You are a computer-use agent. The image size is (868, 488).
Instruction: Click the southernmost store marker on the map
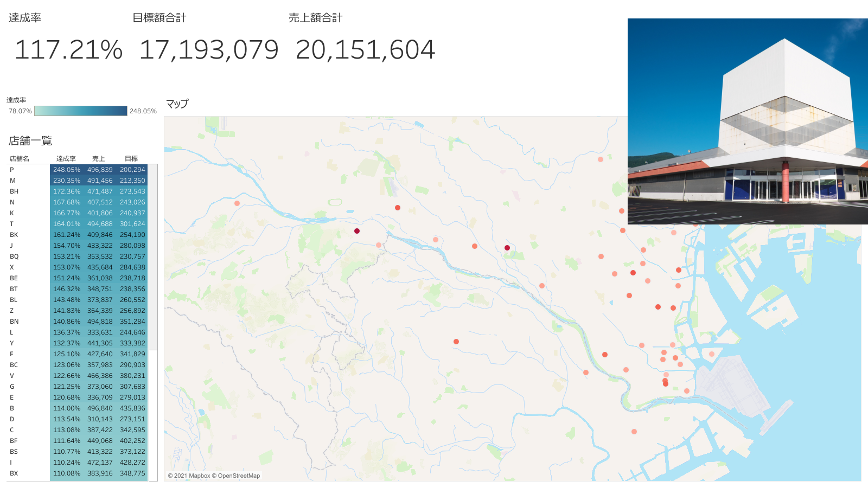coord(634,432)
